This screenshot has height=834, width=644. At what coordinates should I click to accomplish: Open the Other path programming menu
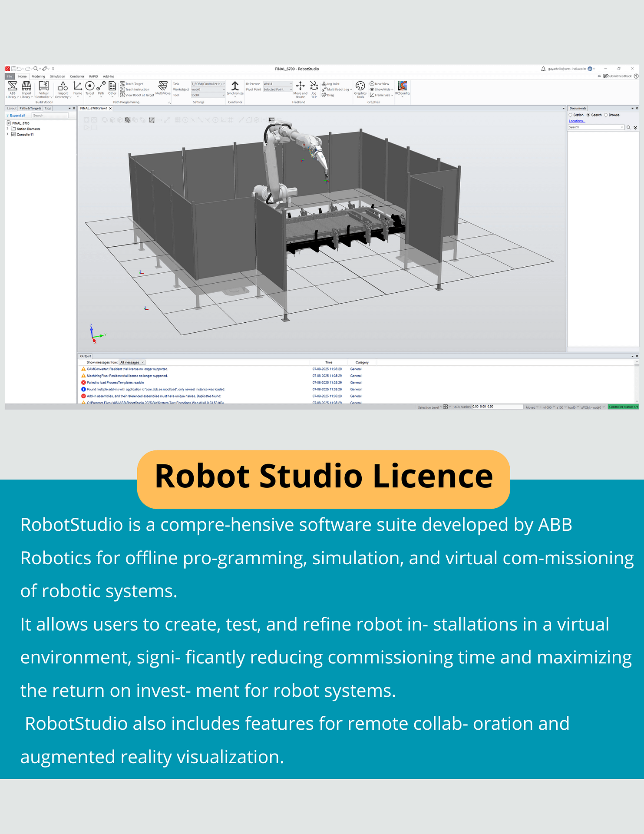tap(112, 89)
